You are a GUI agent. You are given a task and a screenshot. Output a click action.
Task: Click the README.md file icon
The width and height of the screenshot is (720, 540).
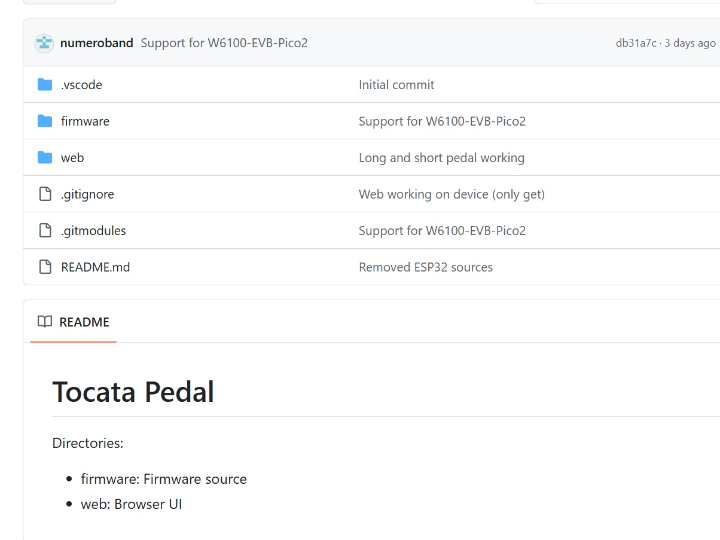click(45, 267)
